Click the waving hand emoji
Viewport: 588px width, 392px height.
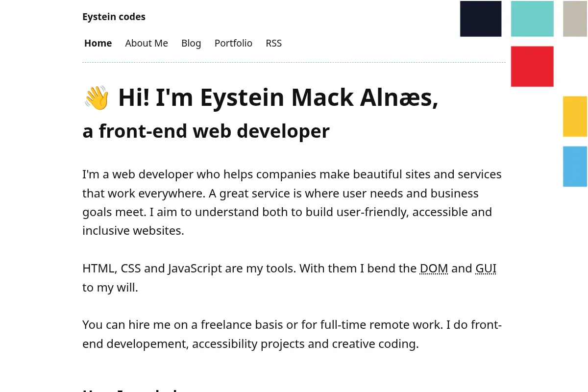coord(97,98)
